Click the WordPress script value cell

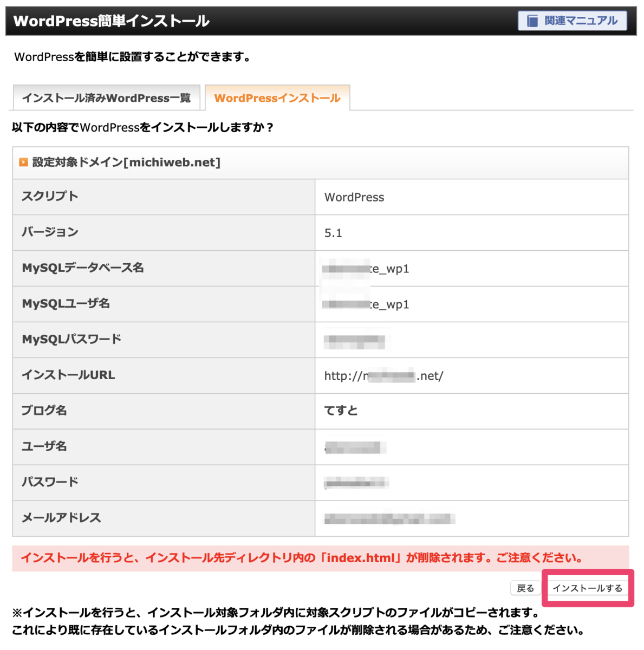[x=471, y=197]
